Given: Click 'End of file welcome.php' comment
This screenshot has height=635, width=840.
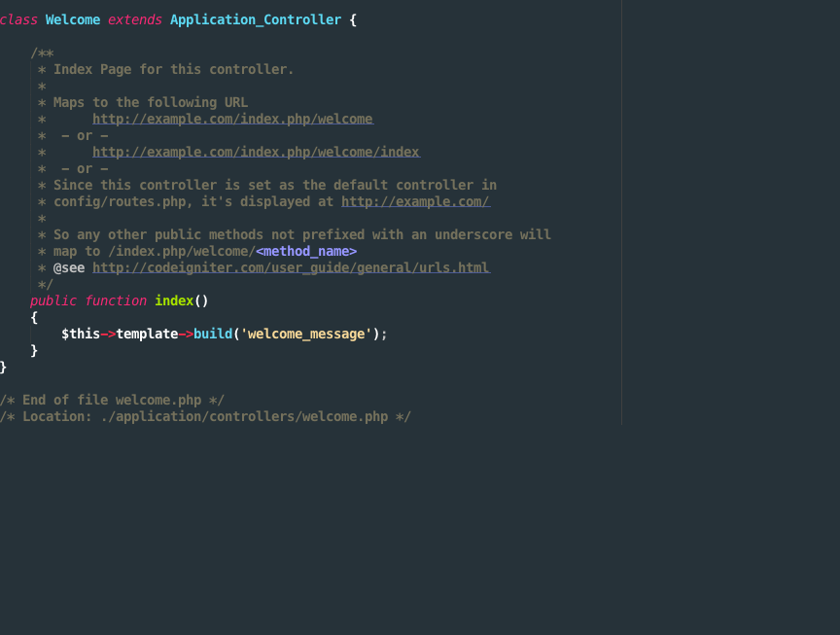Looking at the screenshot, I should pyautogui.click(x=112, y=400).
